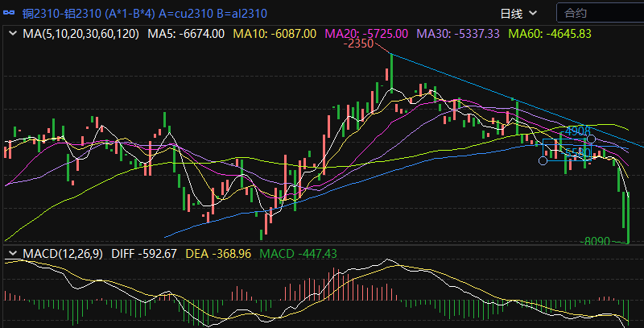Viewport: 644px width, 328px height.
Task: Click the 合约 search input field
Action: point(600,13)
